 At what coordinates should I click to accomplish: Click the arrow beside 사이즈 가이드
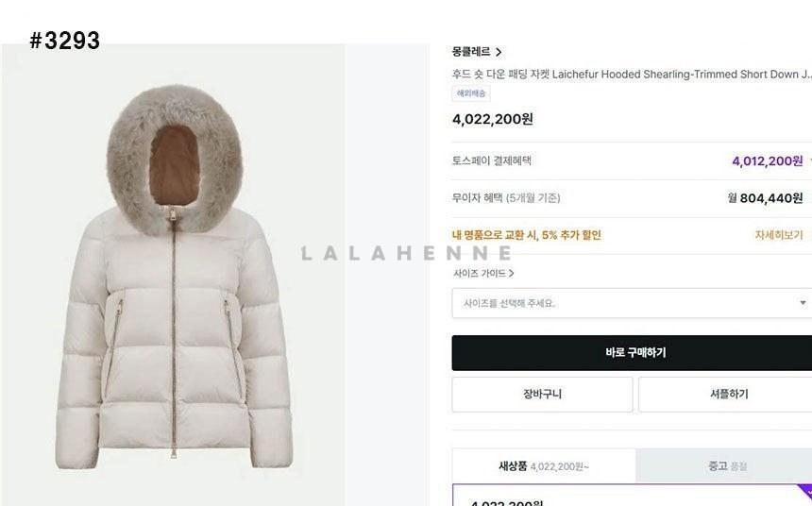511,273
